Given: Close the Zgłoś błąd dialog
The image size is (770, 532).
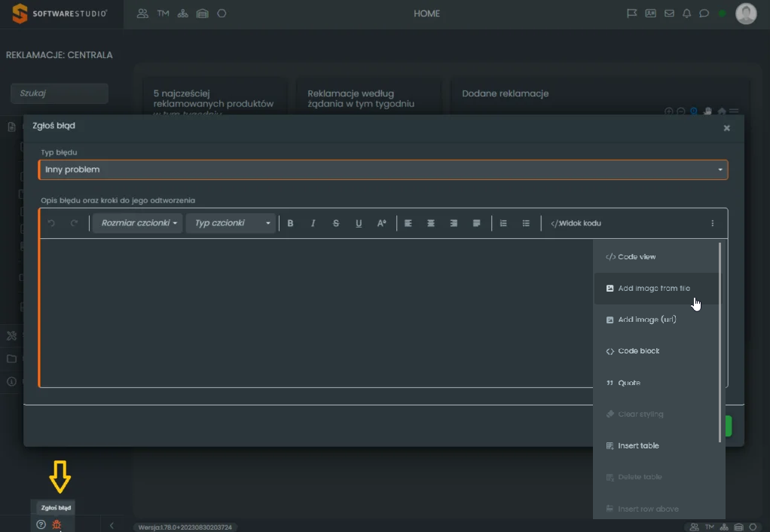Looking at the screenshot, I should tap(727, 128).
